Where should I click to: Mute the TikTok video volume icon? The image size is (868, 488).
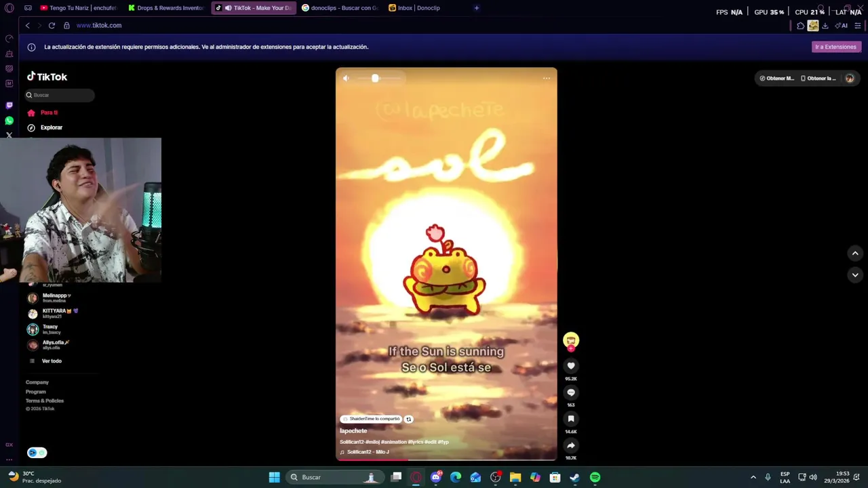(x=346, y=78)
